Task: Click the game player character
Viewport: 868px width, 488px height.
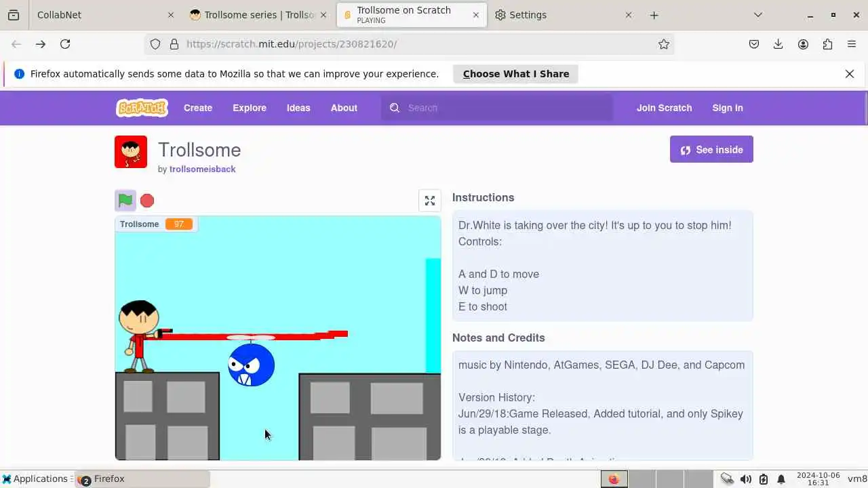Action: [140, 336]
